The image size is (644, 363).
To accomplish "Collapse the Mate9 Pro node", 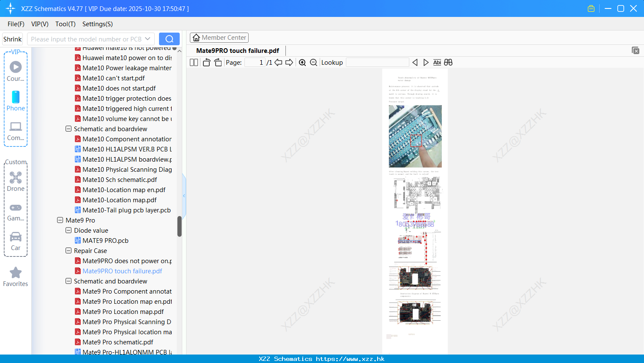I will click(x=60, y=220).
